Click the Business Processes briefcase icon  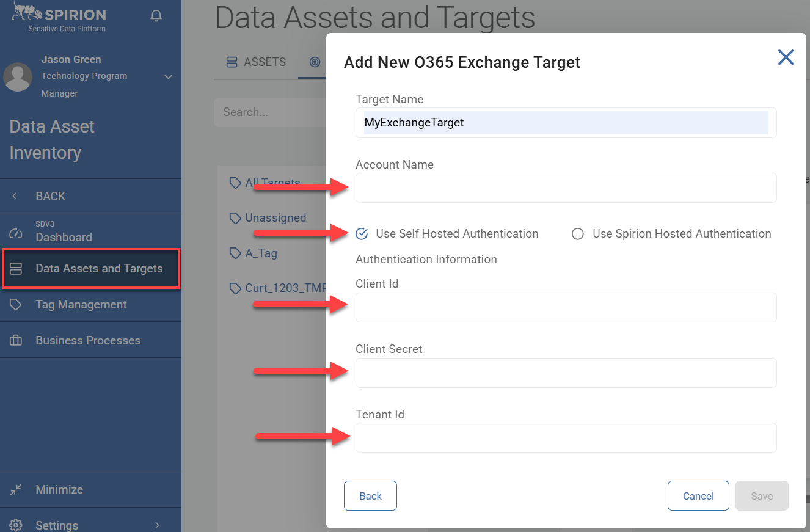click(x=16, y=341)
